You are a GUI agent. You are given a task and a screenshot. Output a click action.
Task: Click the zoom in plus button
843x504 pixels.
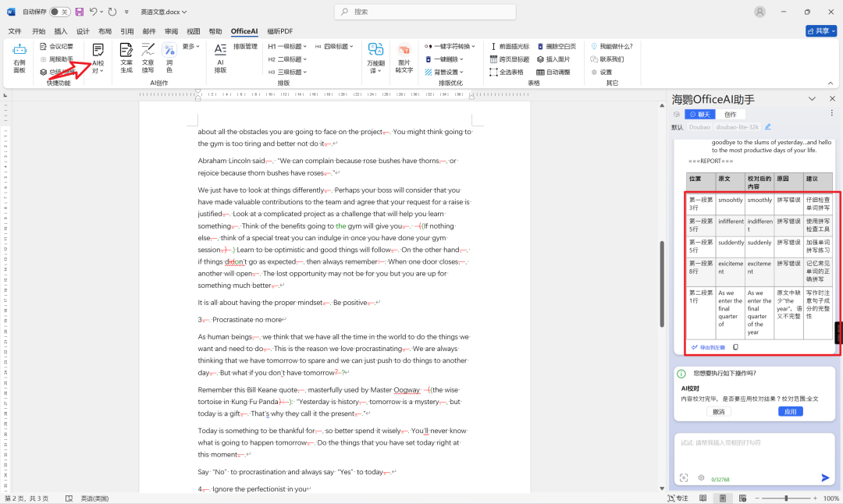tap(815, 498)
